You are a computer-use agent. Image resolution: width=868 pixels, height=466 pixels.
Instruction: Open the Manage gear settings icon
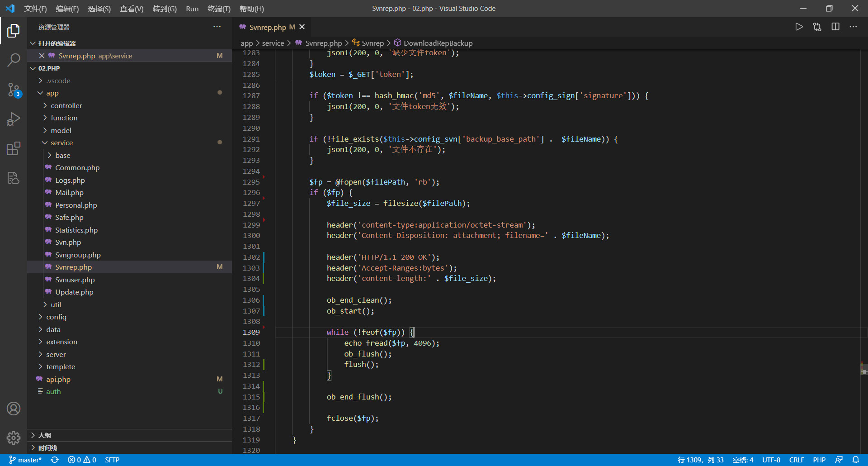(14, 437)
